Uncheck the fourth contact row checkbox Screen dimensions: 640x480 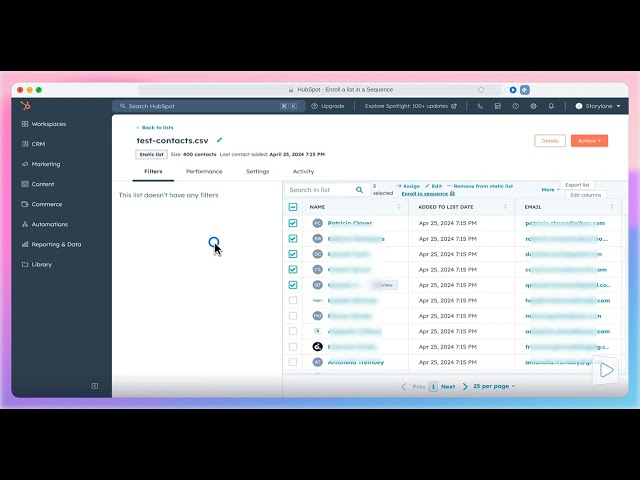(x=293, y=269)
